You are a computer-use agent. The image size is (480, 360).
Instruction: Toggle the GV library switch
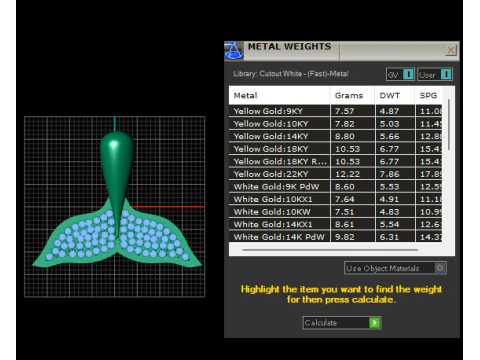400,74
